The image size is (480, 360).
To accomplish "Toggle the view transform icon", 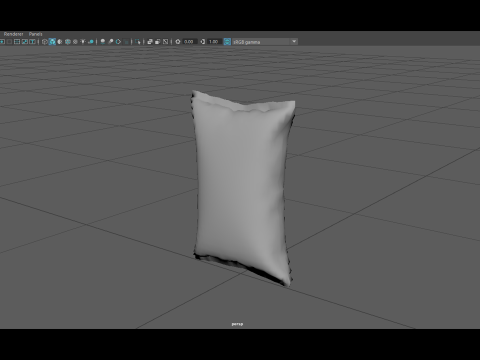I will 227,42.
